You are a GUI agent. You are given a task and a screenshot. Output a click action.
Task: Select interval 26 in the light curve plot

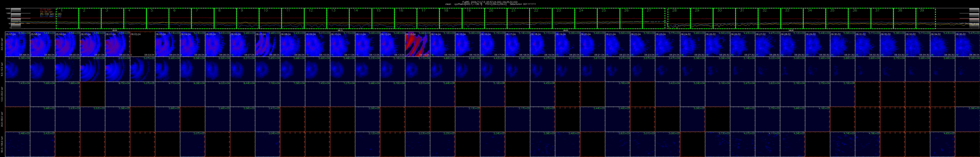click(631, 18)
